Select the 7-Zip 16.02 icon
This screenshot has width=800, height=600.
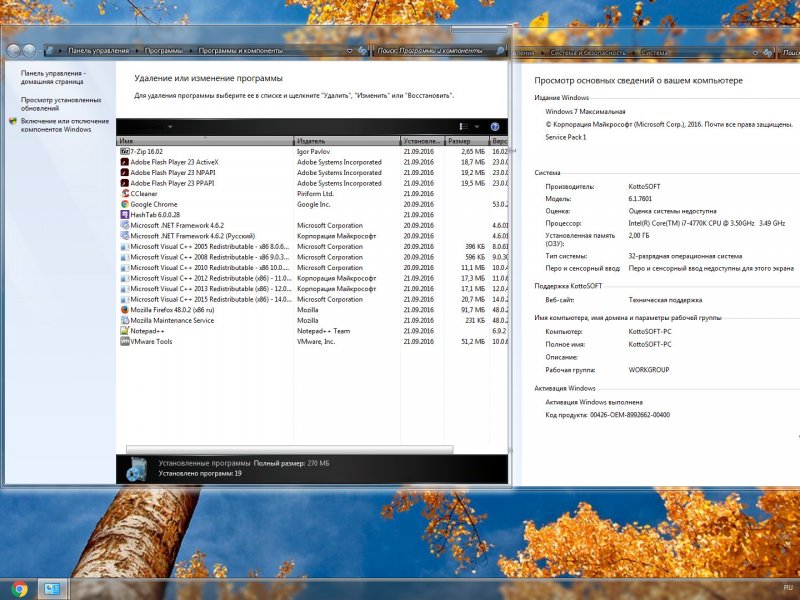pos(124,152)
